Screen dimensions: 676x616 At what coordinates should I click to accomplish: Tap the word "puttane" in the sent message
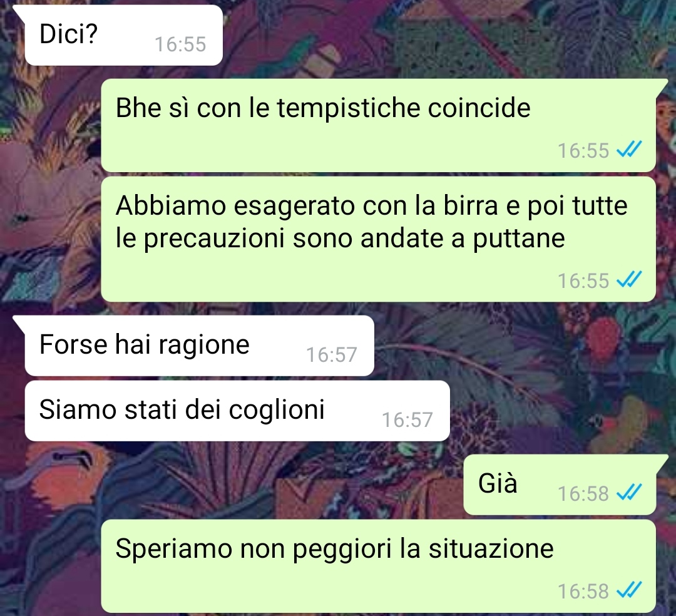[519, 239]
